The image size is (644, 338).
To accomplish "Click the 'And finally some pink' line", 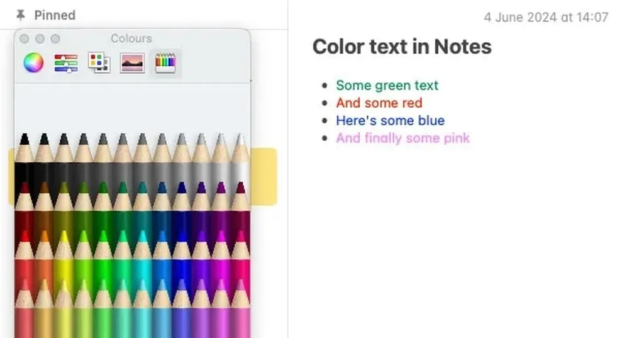I will point(402,138).
